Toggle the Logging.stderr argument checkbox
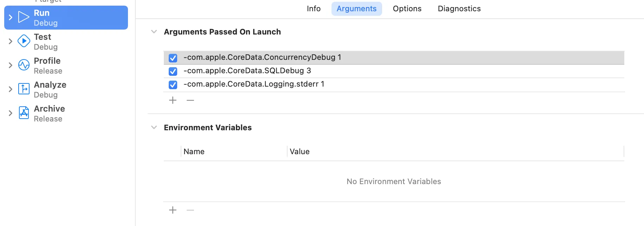Screen dimensions: 644x226 pos(173,85)
